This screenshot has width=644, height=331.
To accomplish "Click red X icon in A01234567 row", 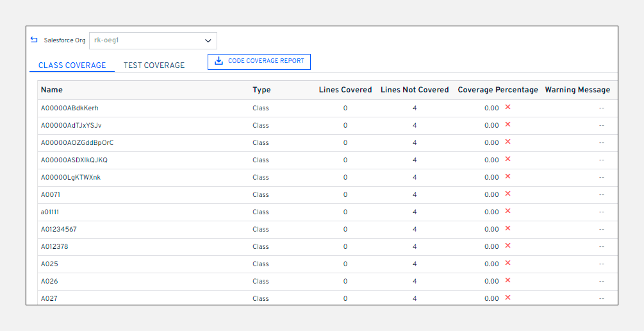I will [x=508, y=228].
